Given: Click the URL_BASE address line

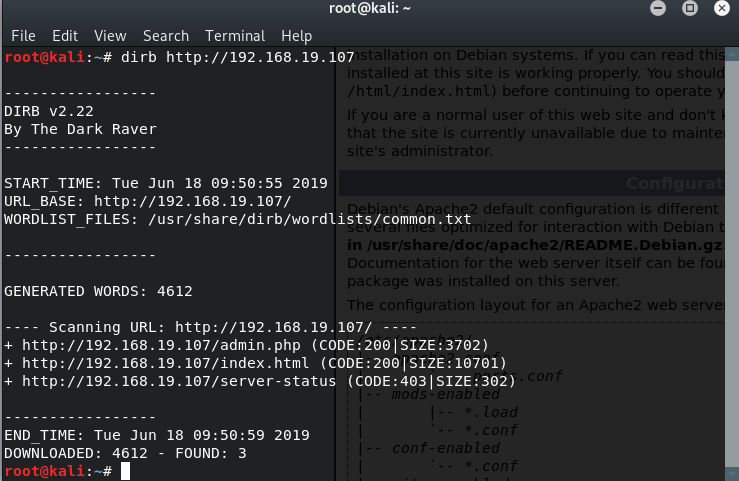Looking at the screenshot, I should 148,201.
